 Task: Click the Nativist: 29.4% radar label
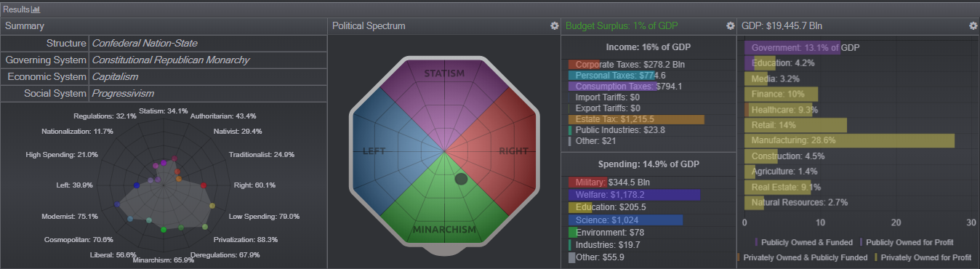[237, 132]
